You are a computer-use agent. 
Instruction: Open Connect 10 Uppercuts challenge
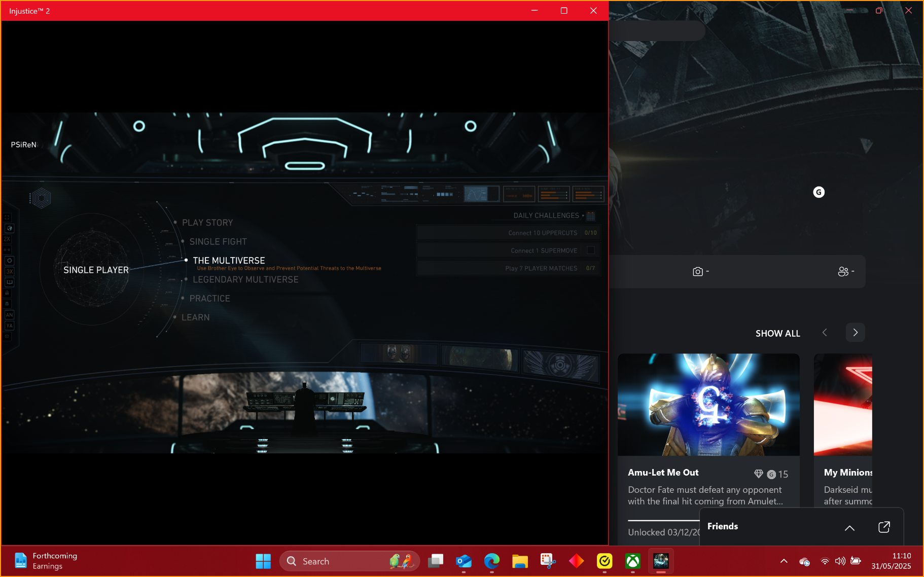(x=509, y=233)
